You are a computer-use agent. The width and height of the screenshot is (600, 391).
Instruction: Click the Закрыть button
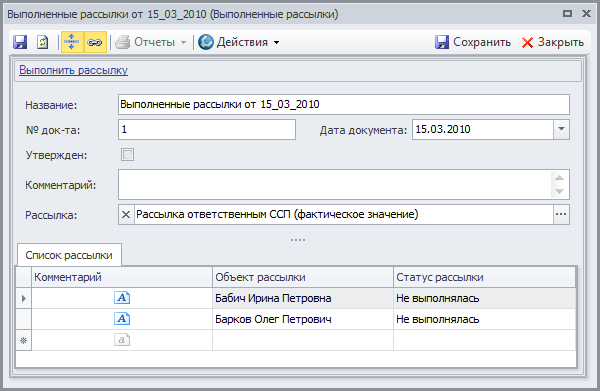[x=553, y=42]
